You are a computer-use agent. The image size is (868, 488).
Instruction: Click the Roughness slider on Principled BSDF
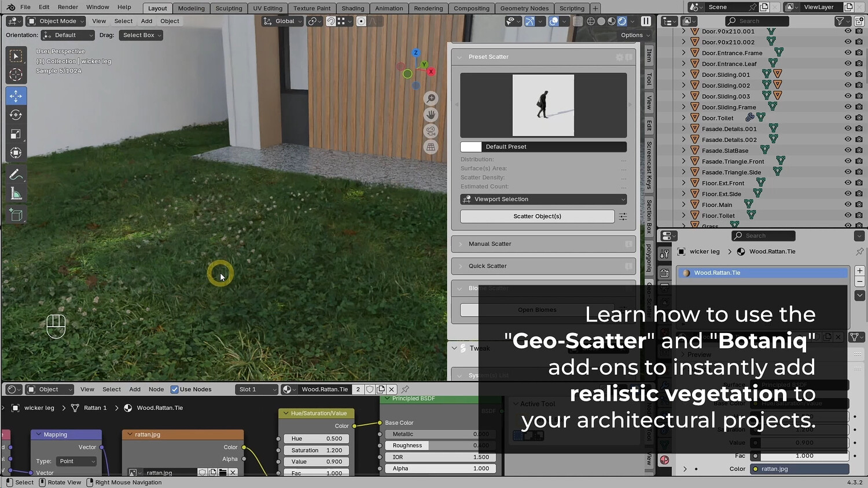pyautogui.click(x=441, y=446)
